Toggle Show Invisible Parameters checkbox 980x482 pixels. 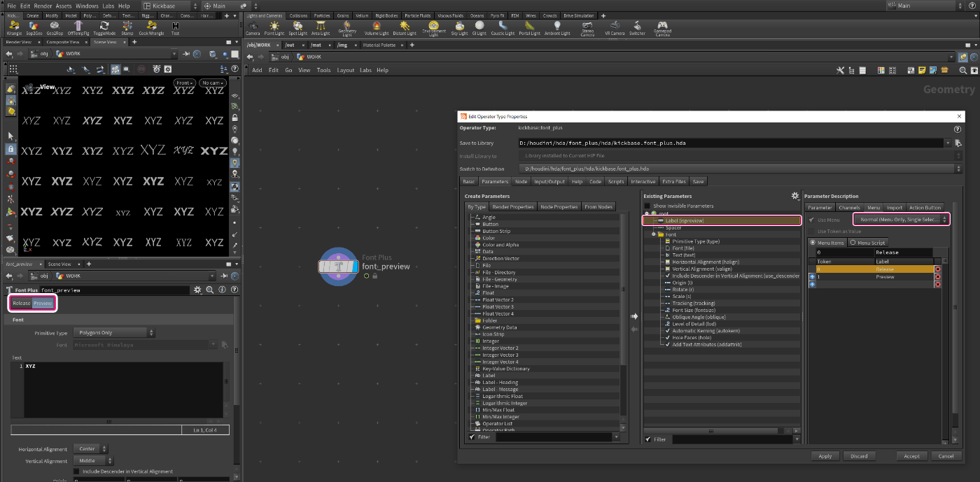(x=647, y=206)
